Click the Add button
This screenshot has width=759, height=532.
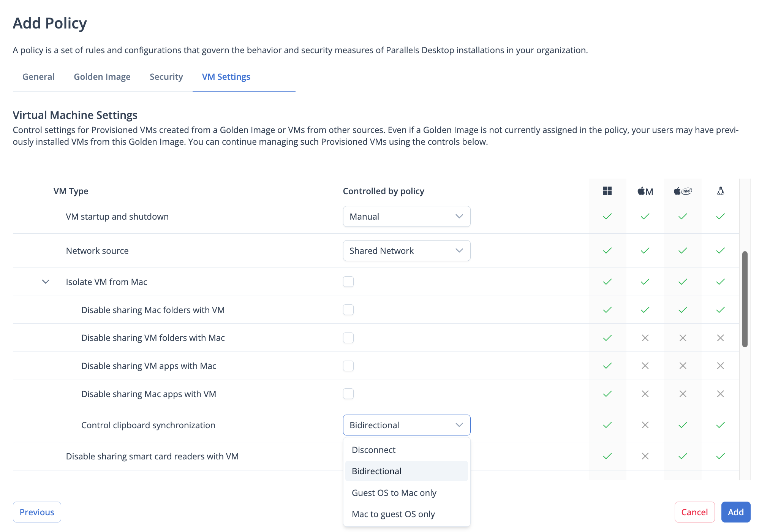click(735, 512)
